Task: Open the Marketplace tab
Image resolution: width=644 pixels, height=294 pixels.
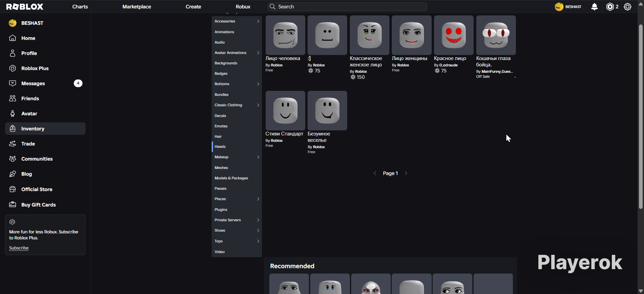Action: click(137, 7)
